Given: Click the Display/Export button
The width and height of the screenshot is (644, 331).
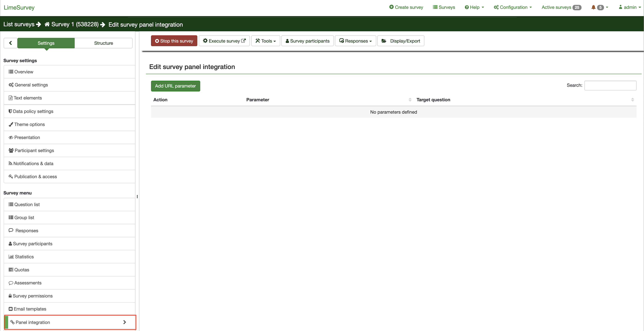Looking at the screenshot, I should 401,41.
